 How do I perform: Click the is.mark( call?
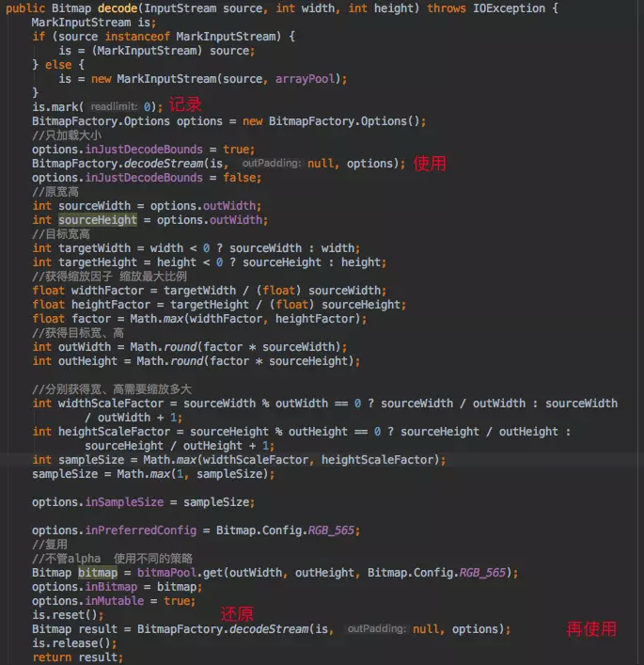click(x=58, y=107)
